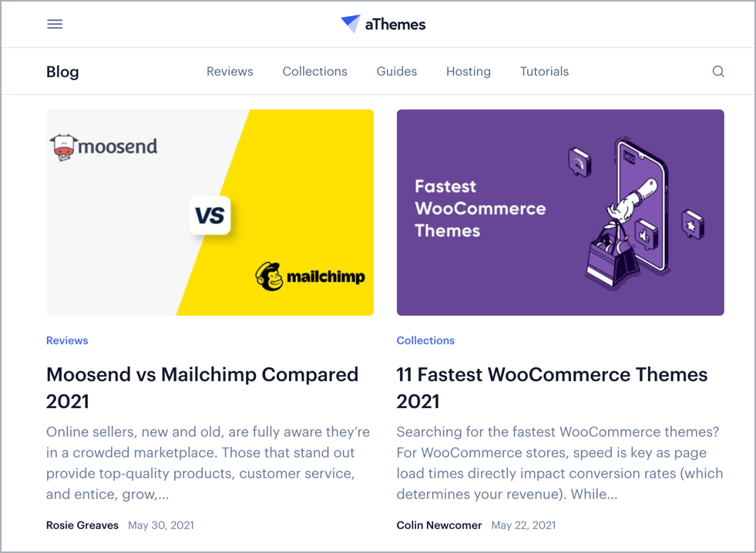Viewport: 756px width, 553px height.
Task: Open the Guides nav item
Action: (397, 72)
